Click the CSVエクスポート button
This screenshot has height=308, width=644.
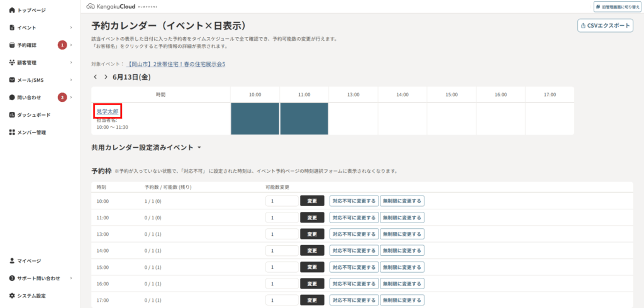coord(606,26)
